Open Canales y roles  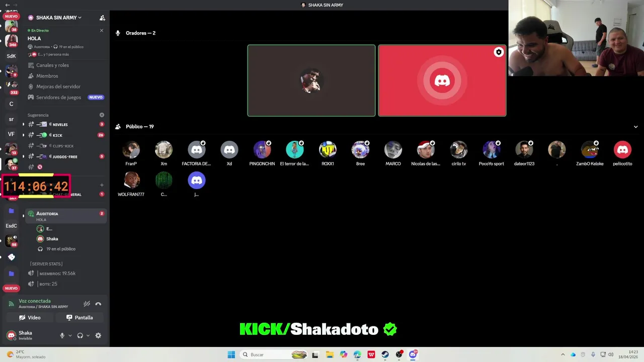click(52, 65)
